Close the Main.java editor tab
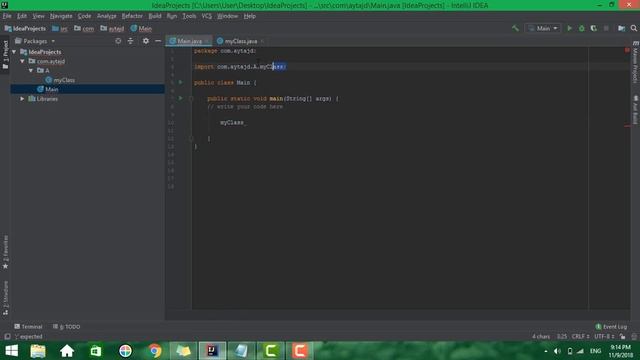The width and height of the screenshot is (640, 360). click(x=207, y=41)
